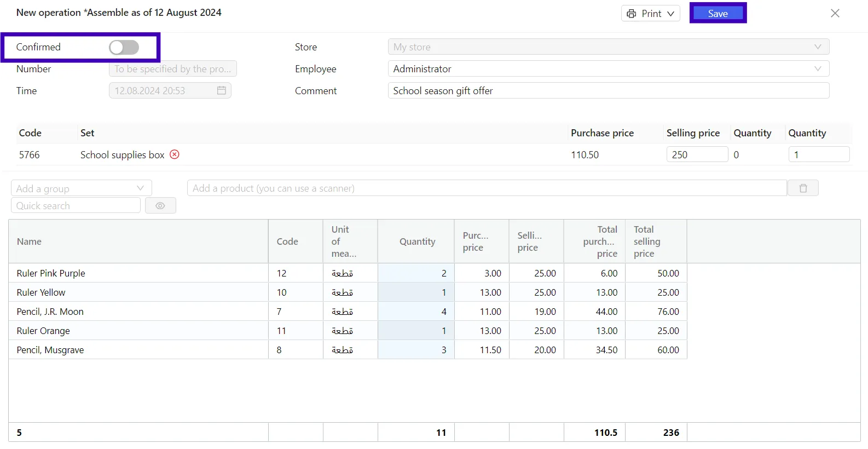Expand the Add a group dropdown
The image size is (868, 449).
[x=81, y=188]
